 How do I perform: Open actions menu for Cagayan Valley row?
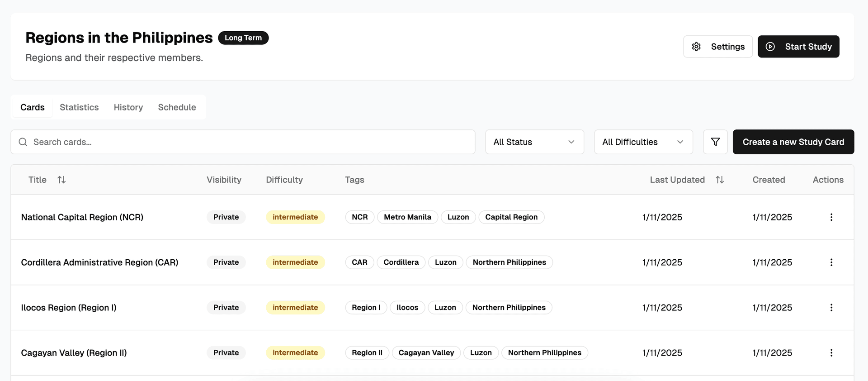coord(831,353)
